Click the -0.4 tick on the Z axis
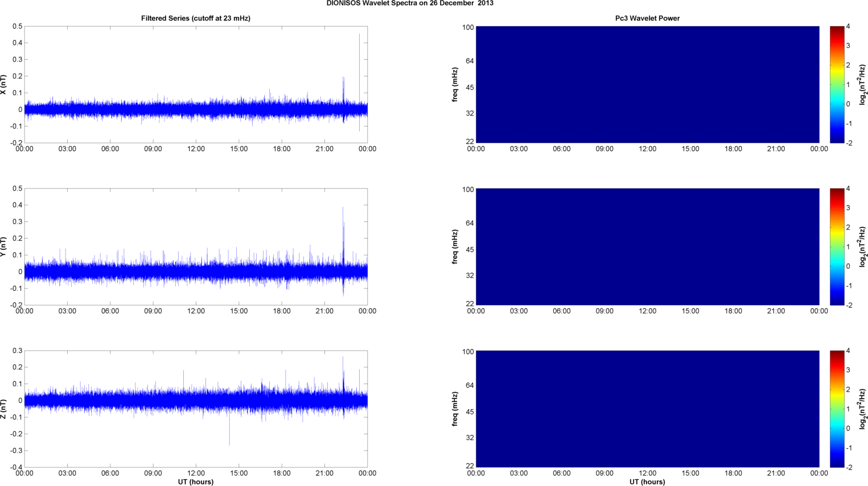This screenshot has width=868, height=486. 16,467
